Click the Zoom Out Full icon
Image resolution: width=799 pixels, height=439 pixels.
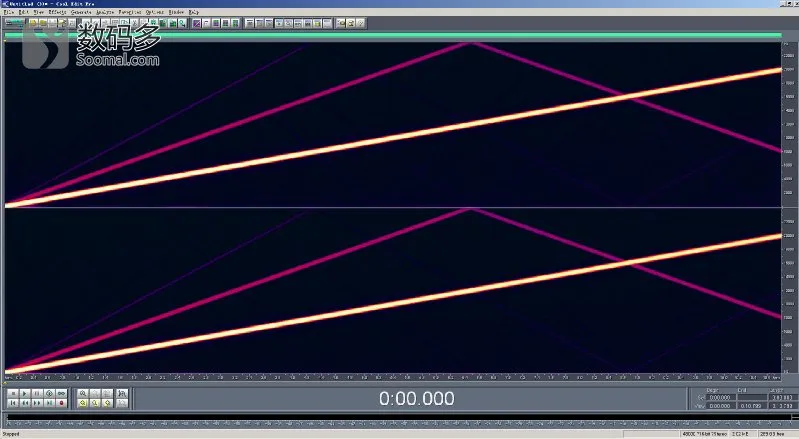[107, 394]
